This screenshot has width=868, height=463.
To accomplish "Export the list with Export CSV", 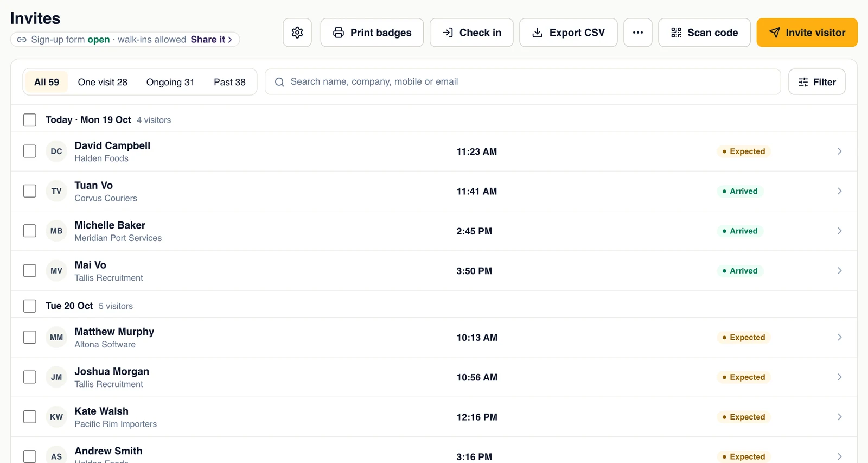I will coord(569,33).
